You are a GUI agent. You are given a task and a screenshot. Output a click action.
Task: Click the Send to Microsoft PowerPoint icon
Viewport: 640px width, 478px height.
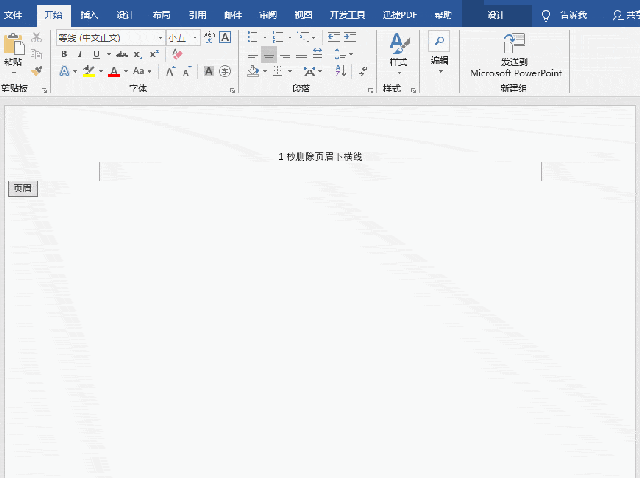514,44
